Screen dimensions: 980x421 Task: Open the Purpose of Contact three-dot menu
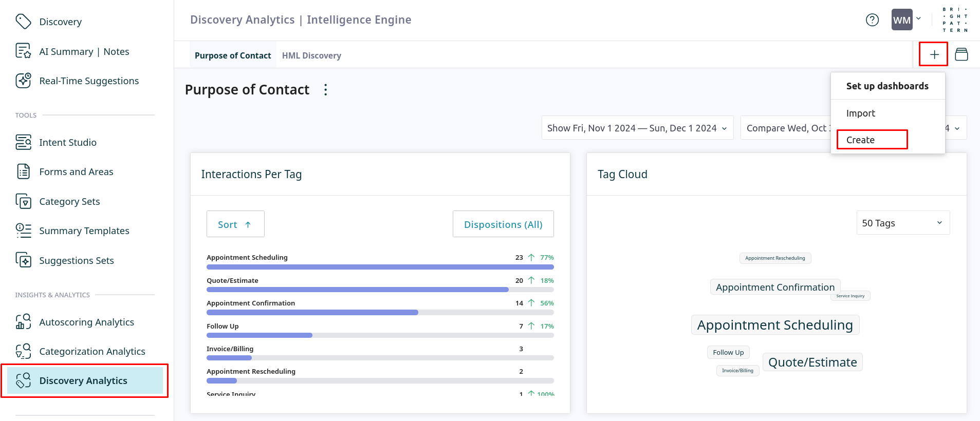325,90
